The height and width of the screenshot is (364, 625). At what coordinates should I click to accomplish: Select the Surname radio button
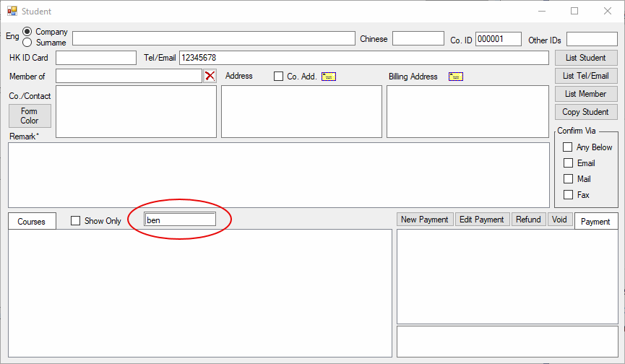[x=27, y=42]
